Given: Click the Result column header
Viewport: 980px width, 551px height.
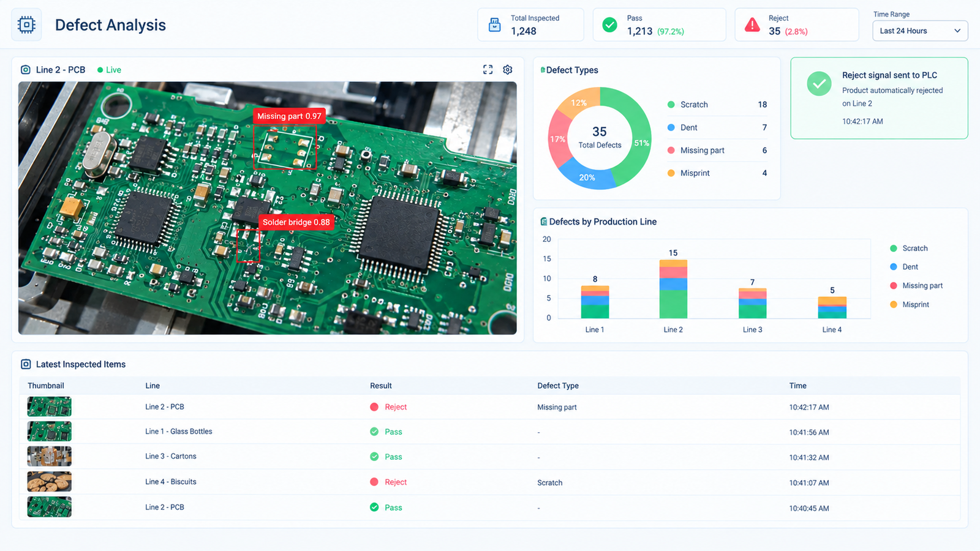Looking at the screenshot, I should pos(381,386).
